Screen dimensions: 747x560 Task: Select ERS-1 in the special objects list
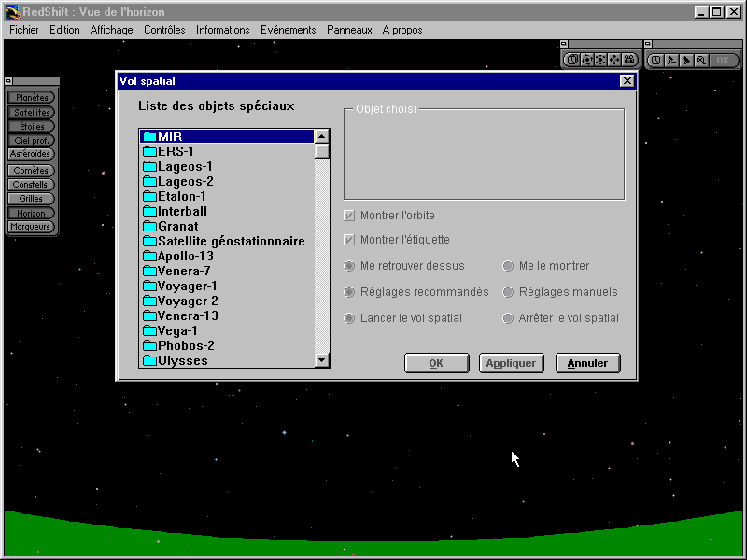coord(227,151)
